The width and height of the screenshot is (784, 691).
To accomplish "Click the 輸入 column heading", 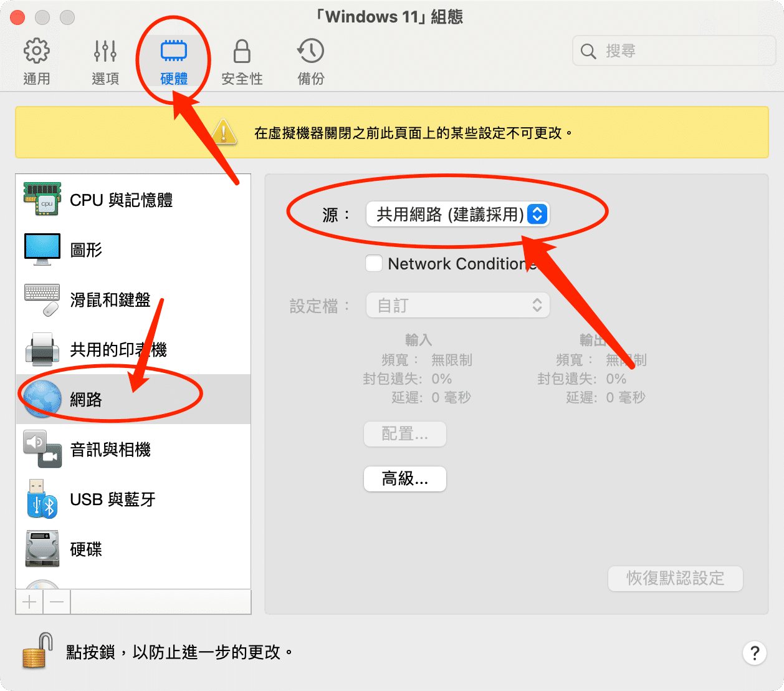I will (x=419, y=340).
